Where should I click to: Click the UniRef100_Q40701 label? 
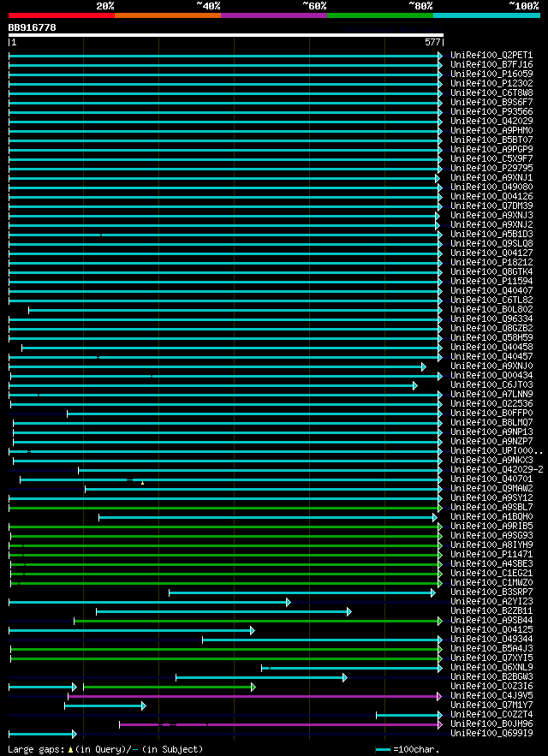[491, 479]
